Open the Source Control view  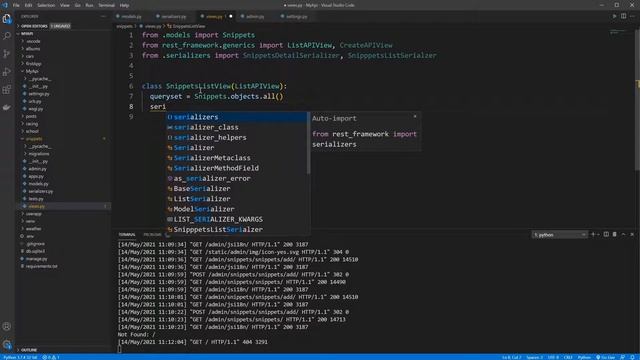click(x=7, y=54)
